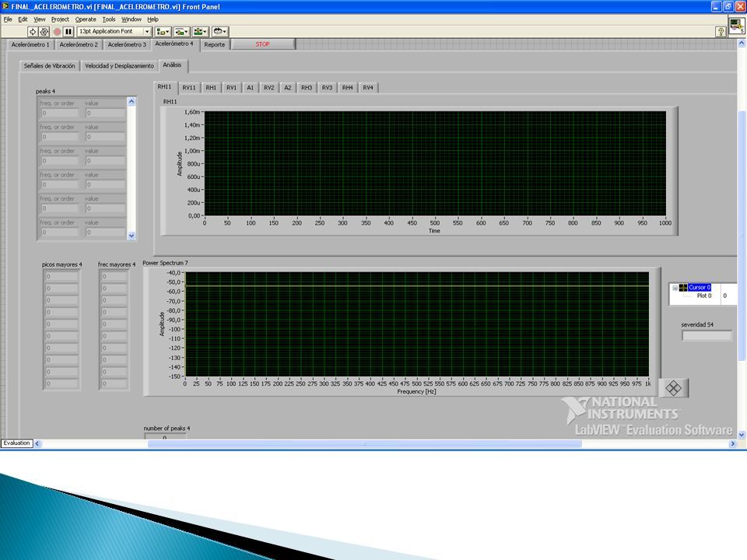Show the Context Help window
The height and width of the screenshot is (560, 747).
(721, 32)
